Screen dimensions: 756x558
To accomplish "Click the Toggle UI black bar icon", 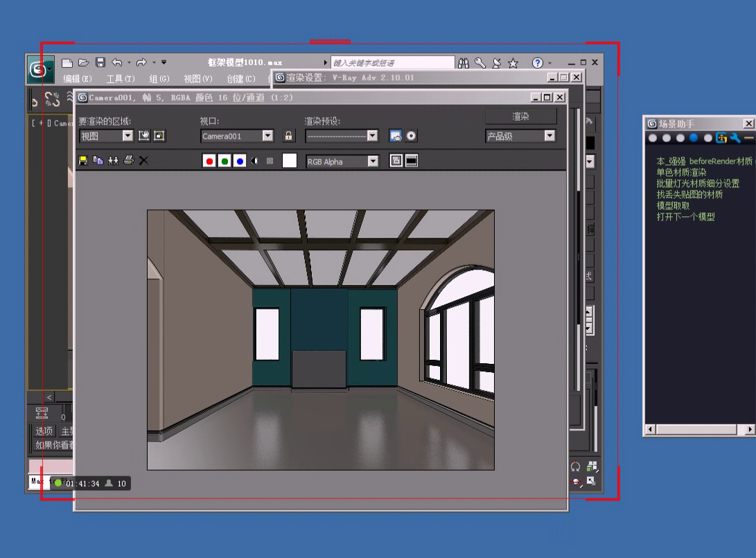I will 412,161.
